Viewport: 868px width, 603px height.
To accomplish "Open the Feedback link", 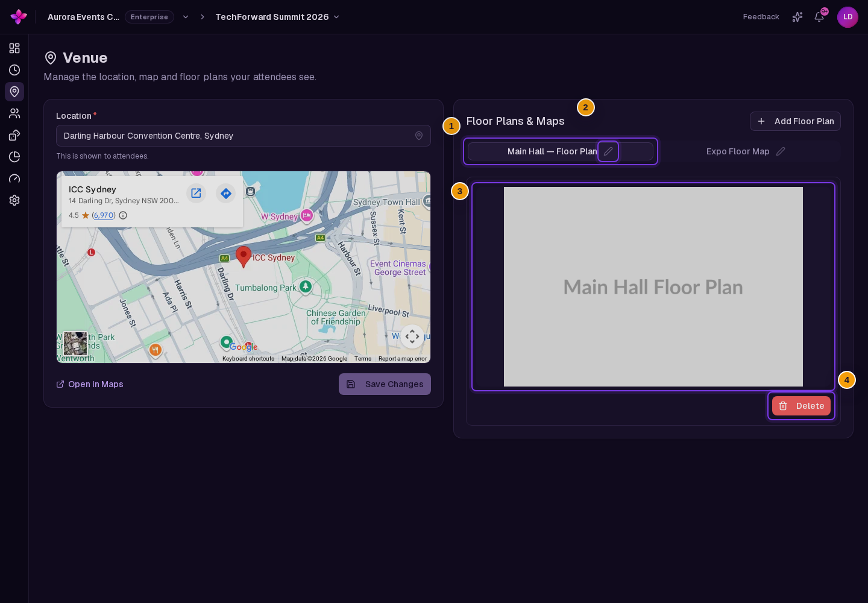I will coord(761,17).
